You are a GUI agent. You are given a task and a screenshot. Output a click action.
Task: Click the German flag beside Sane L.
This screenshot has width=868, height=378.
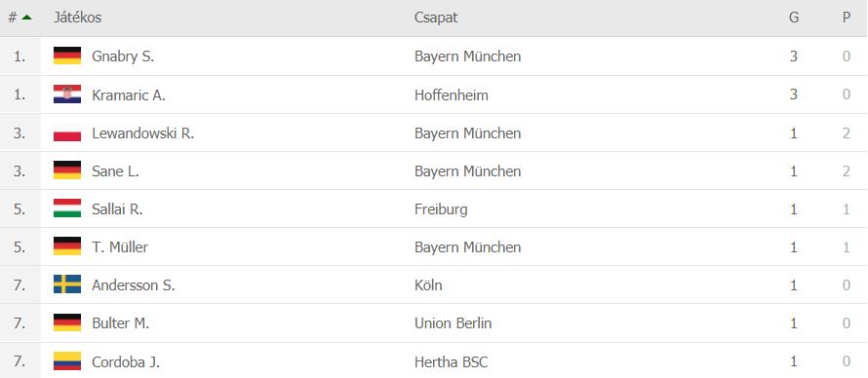click(x=67, y=170)
